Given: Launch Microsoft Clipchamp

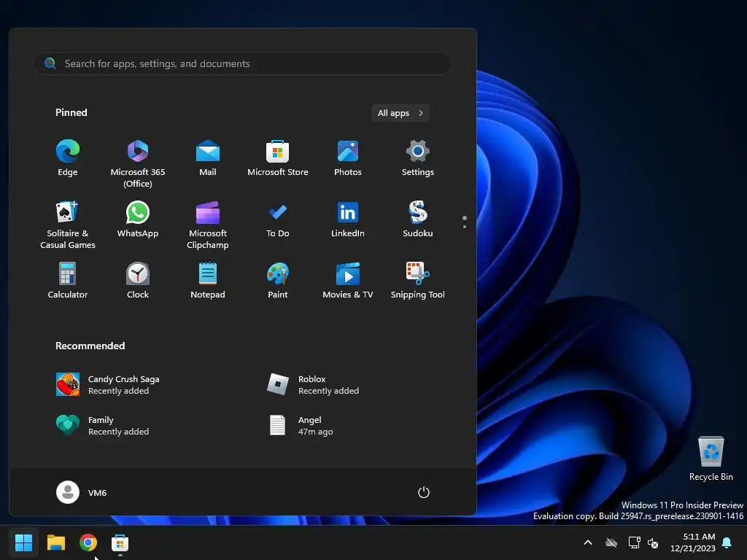Looking at the screenshot, I should click(208, 225).
